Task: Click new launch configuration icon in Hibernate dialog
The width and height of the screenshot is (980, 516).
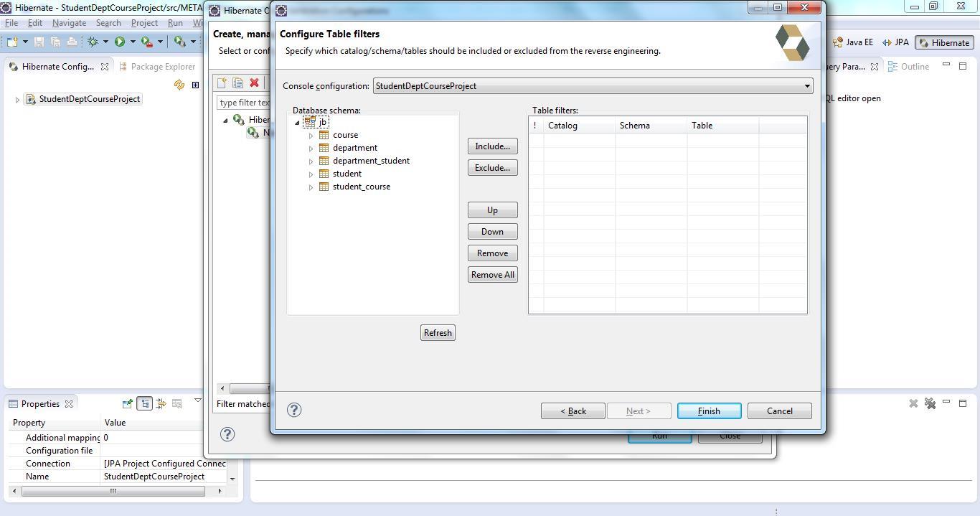Action: pos(222,83)
